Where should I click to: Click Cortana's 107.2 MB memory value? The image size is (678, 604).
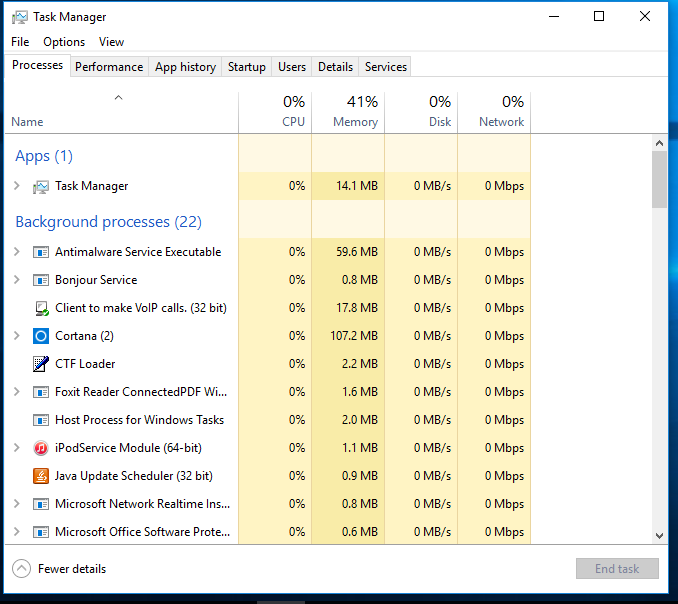pos(354,336)
